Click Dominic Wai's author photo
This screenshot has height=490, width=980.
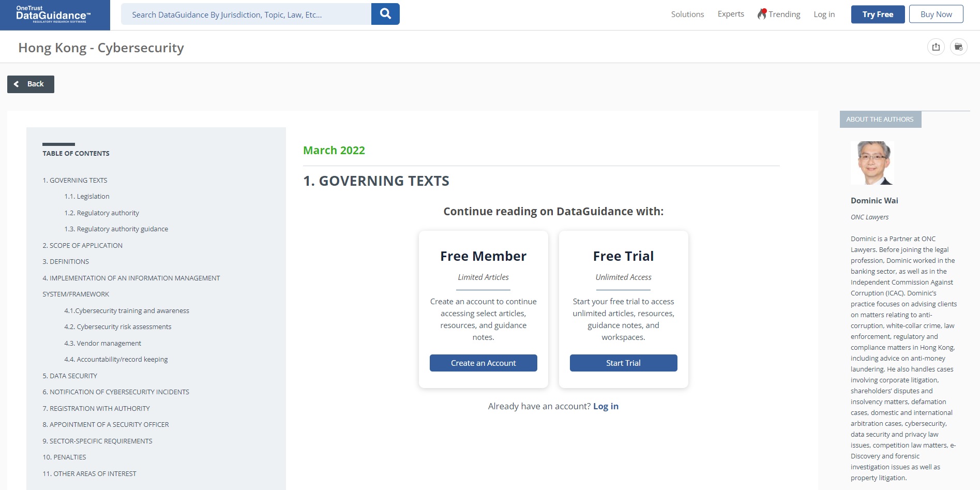pos(872,163)
